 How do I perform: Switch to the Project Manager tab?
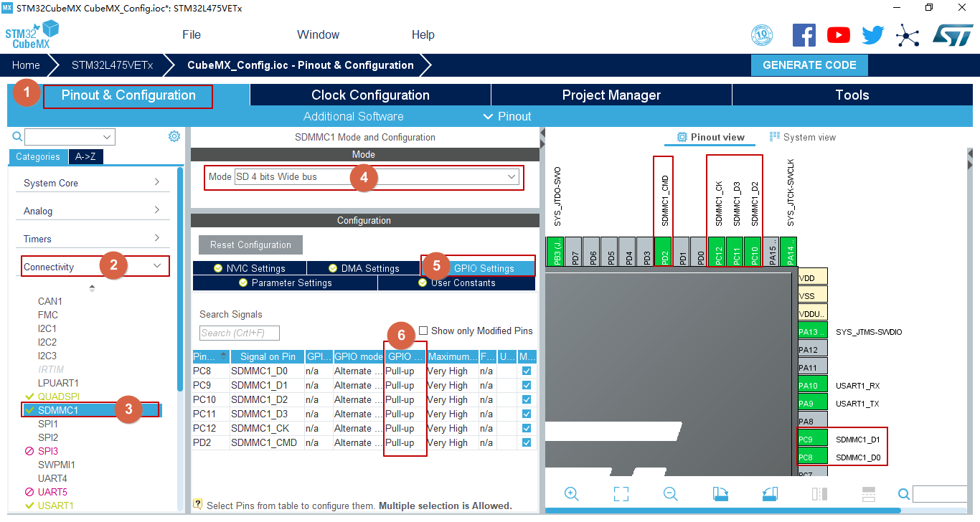click(611, 95)
